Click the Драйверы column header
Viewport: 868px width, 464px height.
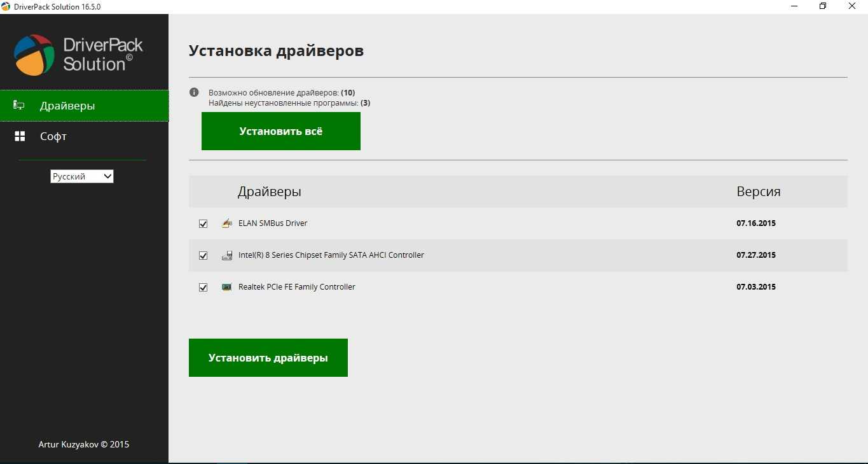pos(270,192)
